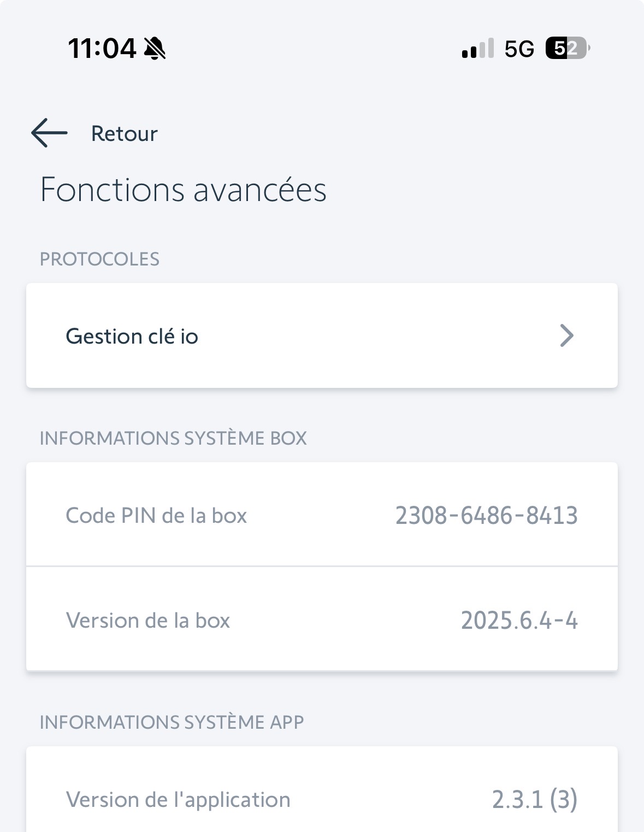Tap the INFORMATIONS SYSTÈME APP header
Screen dimensions: 644x832
(172, 722)
